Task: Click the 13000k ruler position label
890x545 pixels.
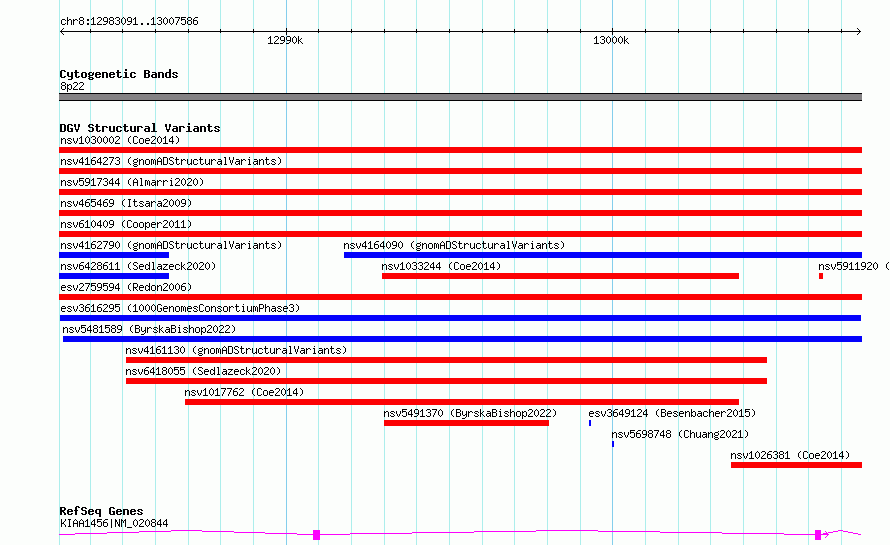Action: coord(611,40)
